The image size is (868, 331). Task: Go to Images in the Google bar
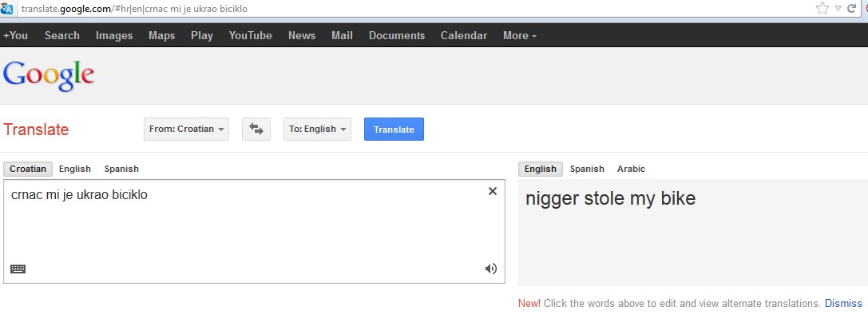114,35
